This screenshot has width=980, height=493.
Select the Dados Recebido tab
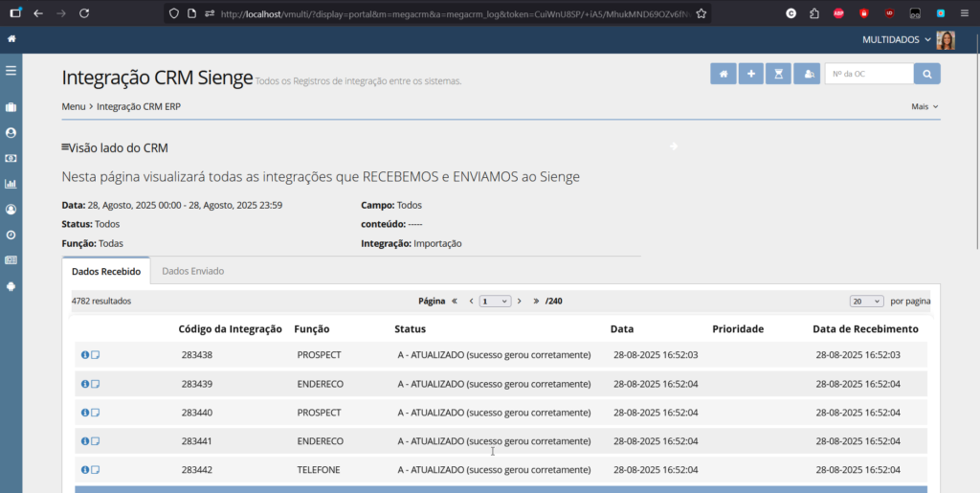(106, 272)
